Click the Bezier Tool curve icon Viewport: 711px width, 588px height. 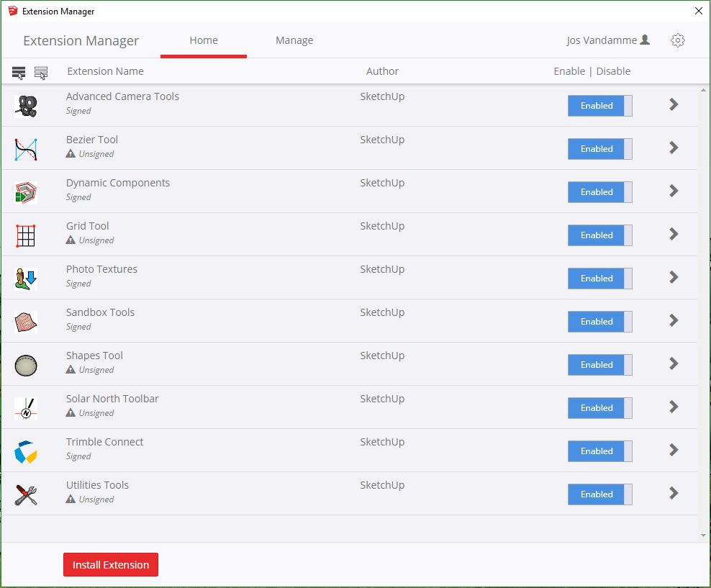click(x=26, y=150)
